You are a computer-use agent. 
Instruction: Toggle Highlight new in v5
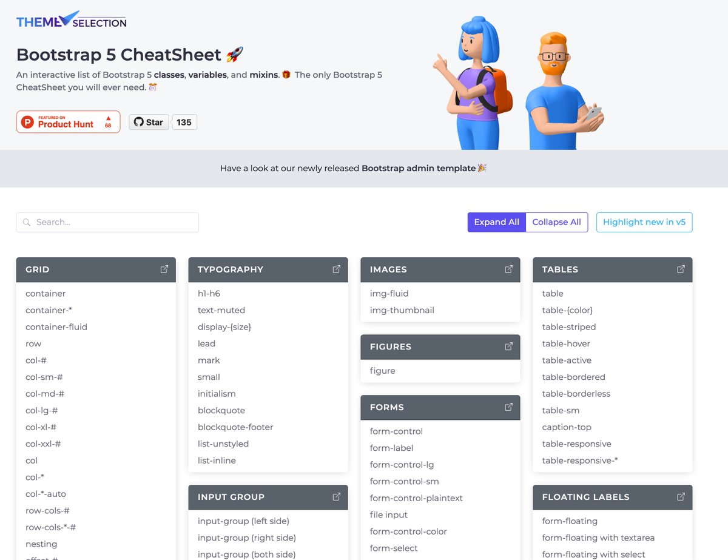pyautogui.click(x=644, y=222)
